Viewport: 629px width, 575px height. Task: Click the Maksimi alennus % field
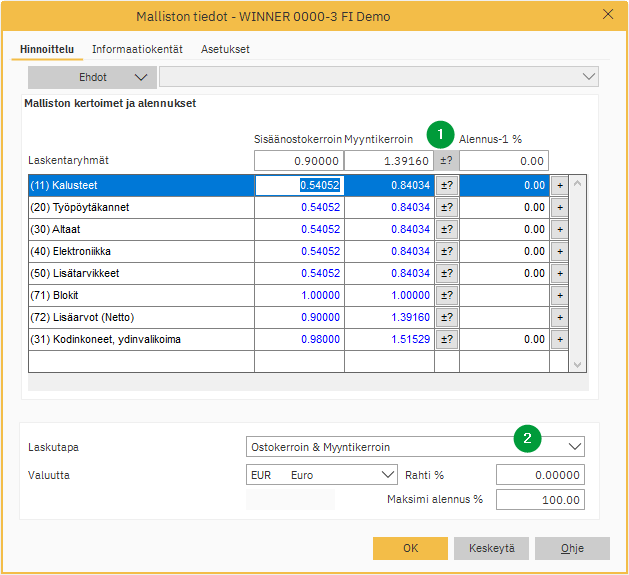(x=540, y=499)
